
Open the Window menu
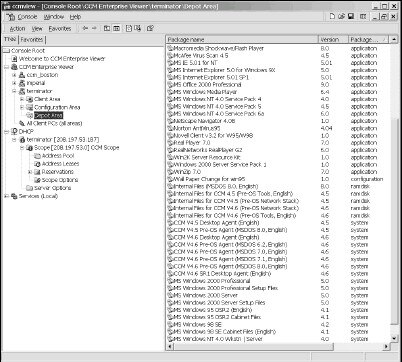coord(53,17)
